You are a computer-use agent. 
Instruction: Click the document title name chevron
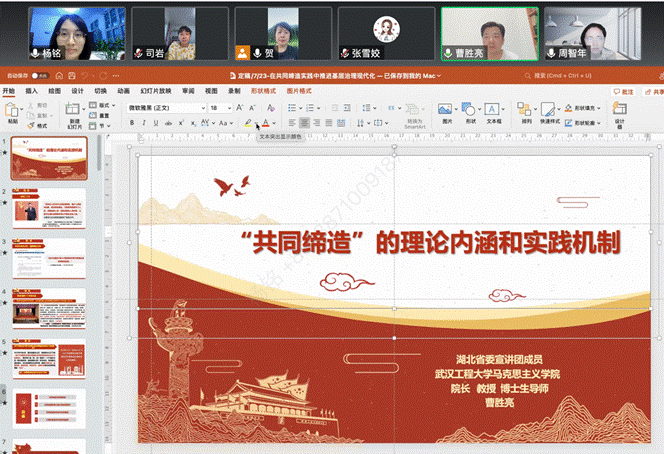[439, 76]
